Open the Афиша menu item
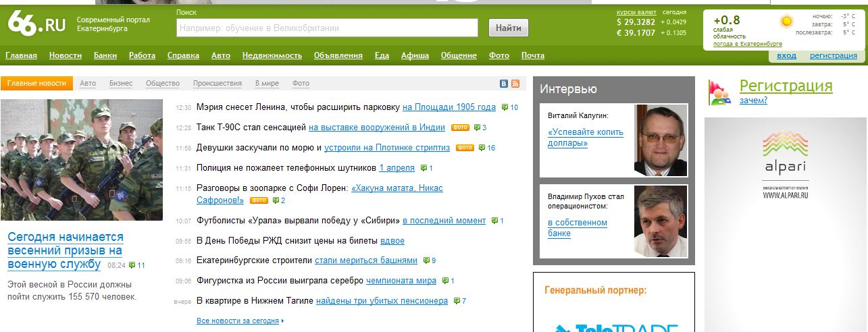 [x=415, y=55]
